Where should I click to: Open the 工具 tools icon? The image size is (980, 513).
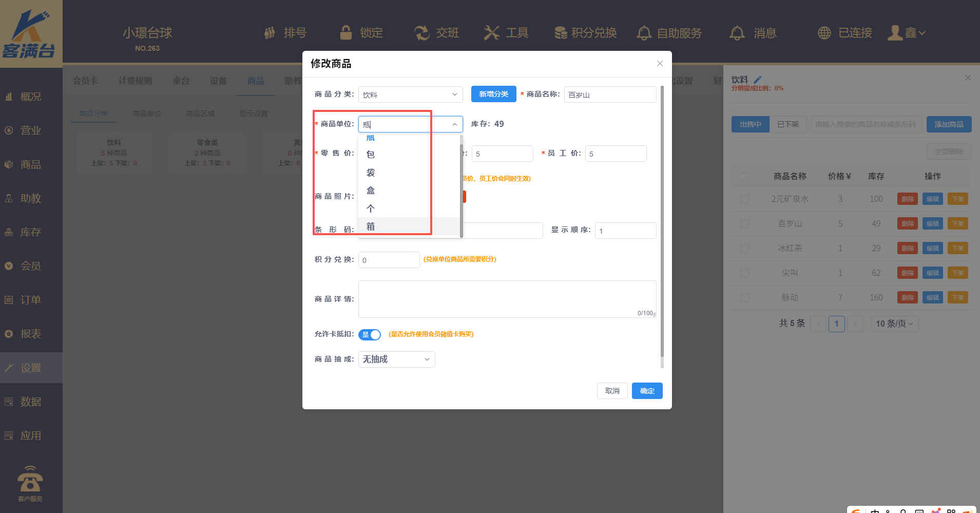coord(491,33)
